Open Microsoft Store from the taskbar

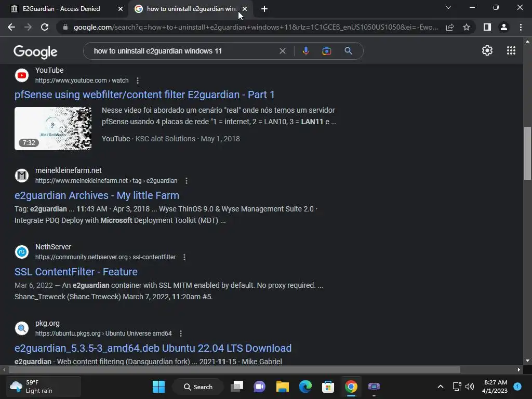coord(328,387)
